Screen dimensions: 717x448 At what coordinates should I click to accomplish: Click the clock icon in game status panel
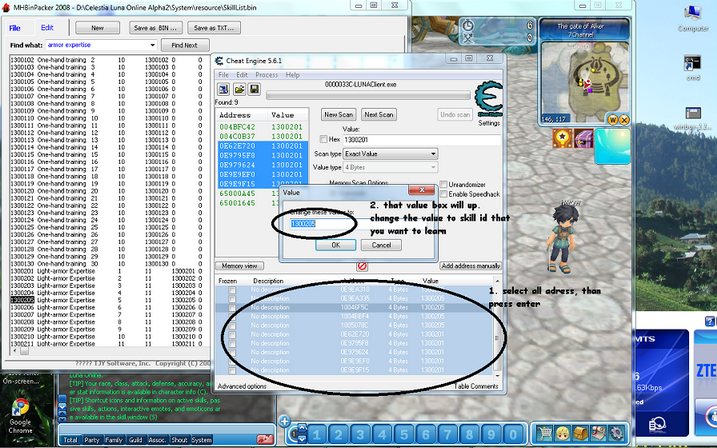tap(467, 26)
